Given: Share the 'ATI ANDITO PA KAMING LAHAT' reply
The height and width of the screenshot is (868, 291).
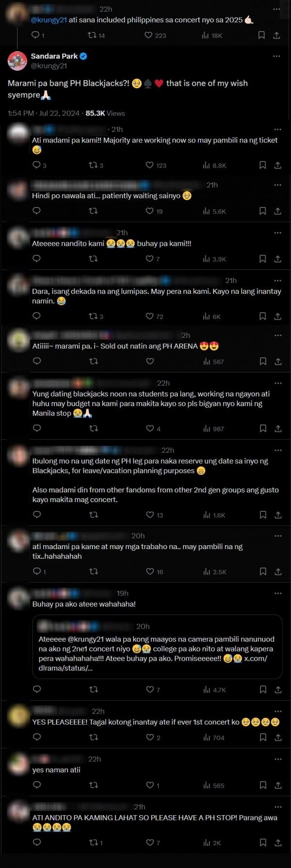Looking at the screenshot, I should coord(278,842).
